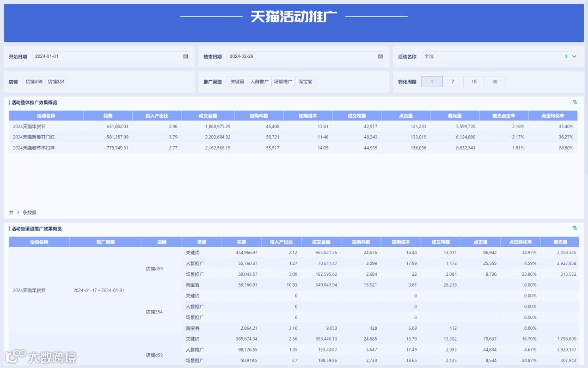Click 加购件数 header in overall overview table
Viewport: 588px width, 368px height.
259,116
